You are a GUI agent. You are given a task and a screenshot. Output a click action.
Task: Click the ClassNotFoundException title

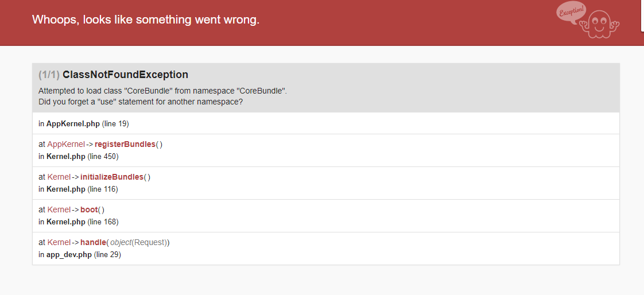(125, 75)
